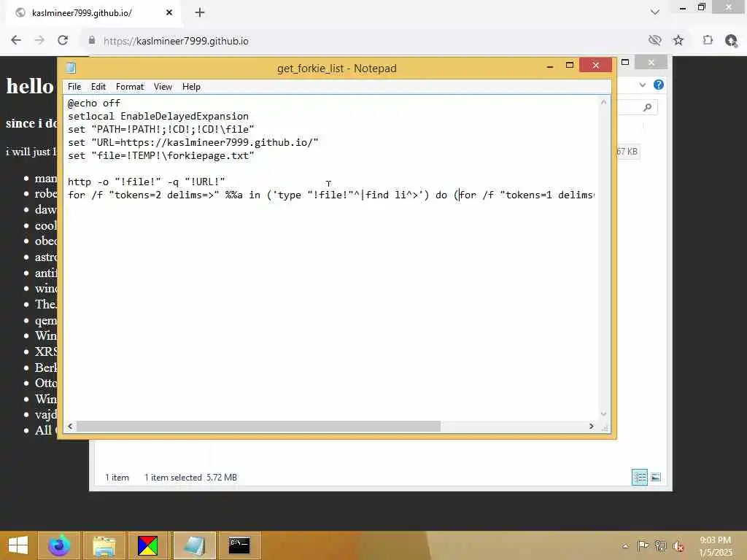
Task: Expand the browser tab list dropdown
Action: click(655, 12)
